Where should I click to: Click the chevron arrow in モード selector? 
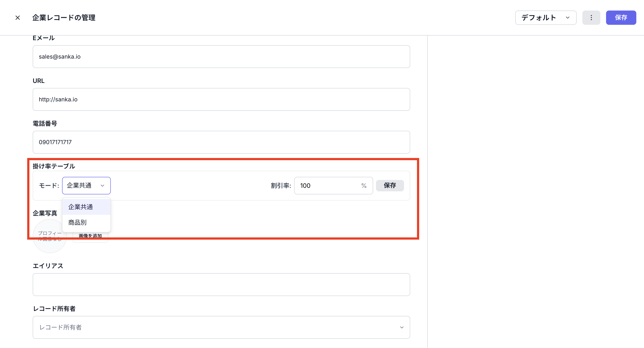tap(102, 186)
